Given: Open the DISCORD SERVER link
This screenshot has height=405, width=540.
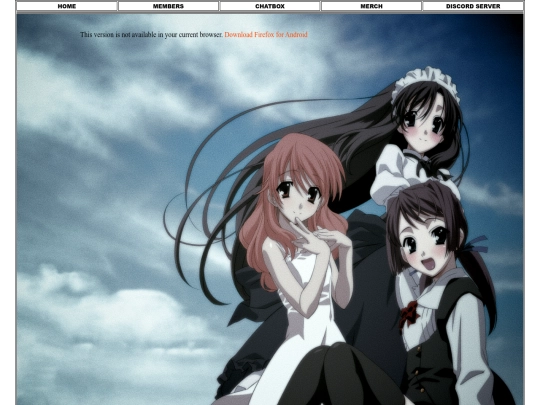Looking at the screenshot, I should click(x=473, y=6).
